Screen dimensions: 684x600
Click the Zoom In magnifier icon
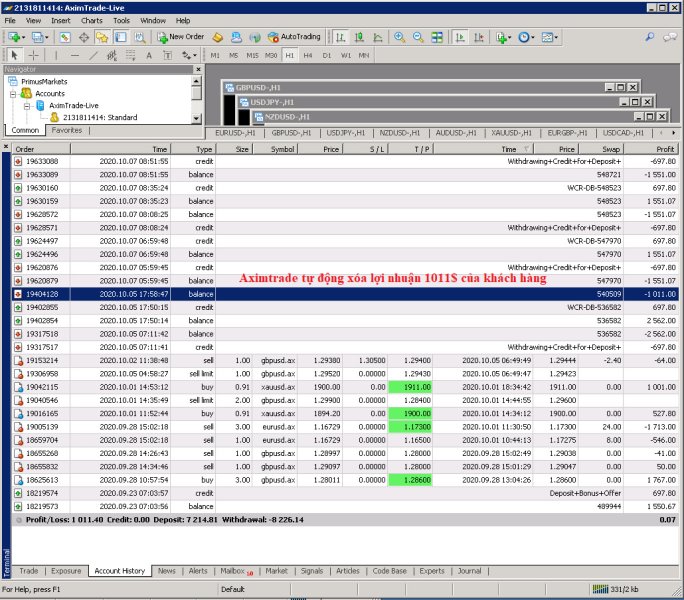(400, 37)
